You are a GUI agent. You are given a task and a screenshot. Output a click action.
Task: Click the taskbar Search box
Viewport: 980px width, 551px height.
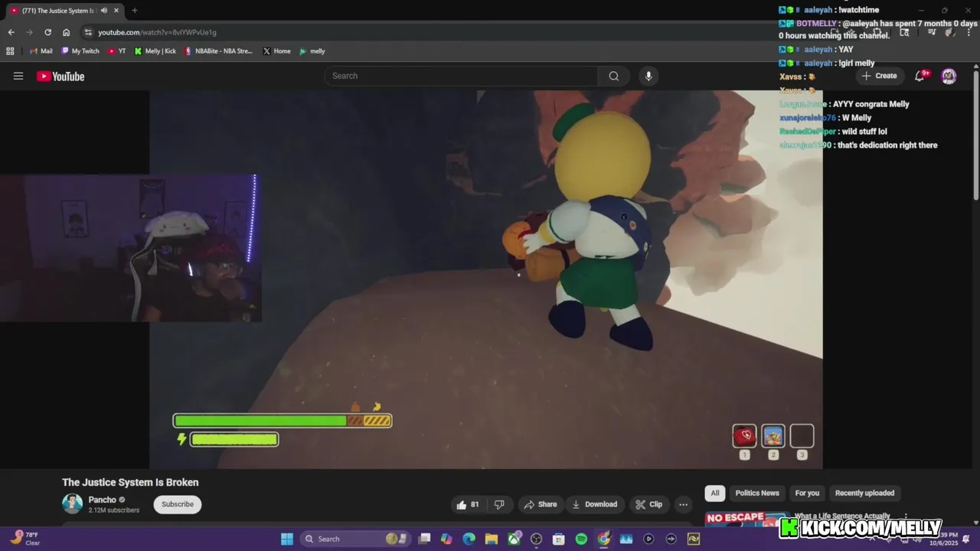356,539
